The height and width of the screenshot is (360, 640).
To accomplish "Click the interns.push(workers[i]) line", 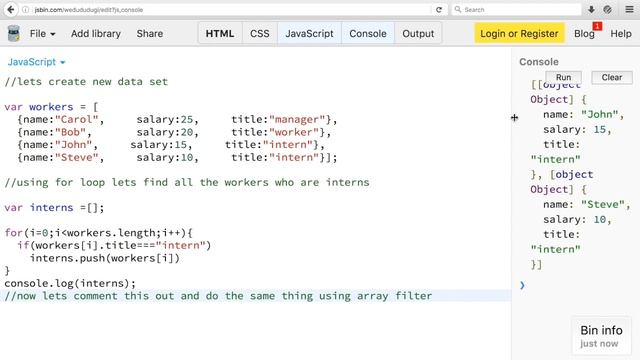I will [x=104, y=258].
